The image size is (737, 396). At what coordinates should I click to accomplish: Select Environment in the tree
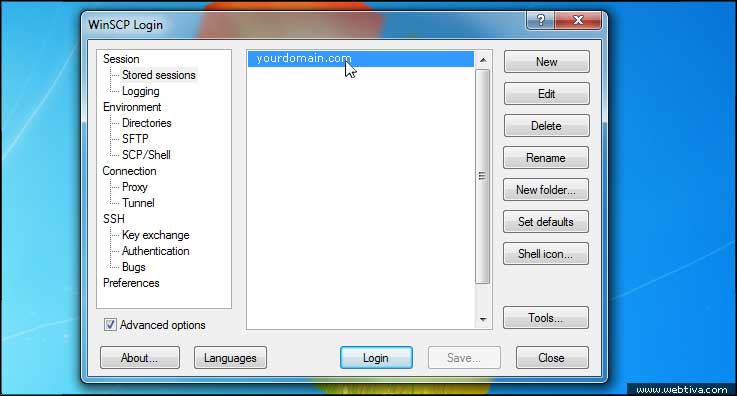132,107
